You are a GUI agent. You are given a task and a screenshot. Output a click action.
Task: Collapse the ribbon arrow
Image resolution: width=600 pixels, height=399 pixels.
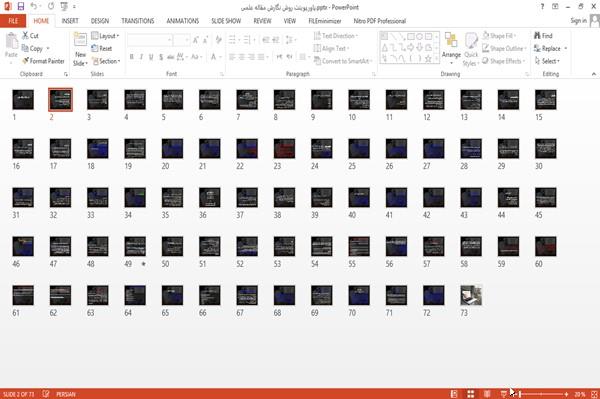coord(593,74)
